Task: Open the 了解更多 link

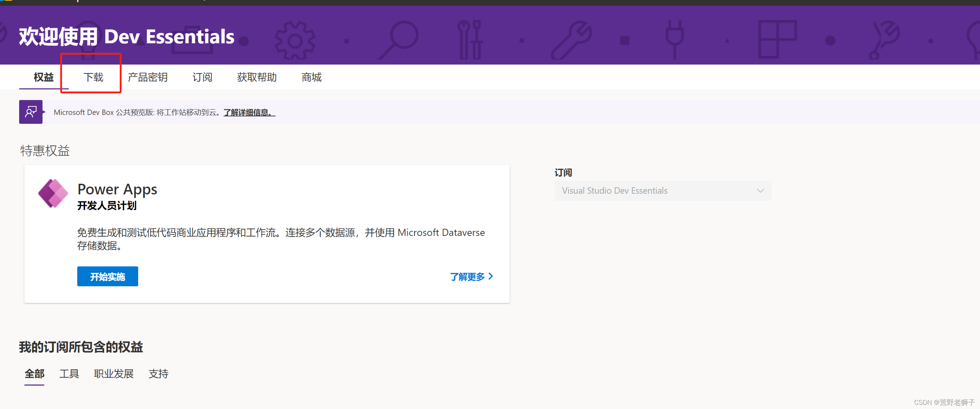Action: [x=467, y=276]
